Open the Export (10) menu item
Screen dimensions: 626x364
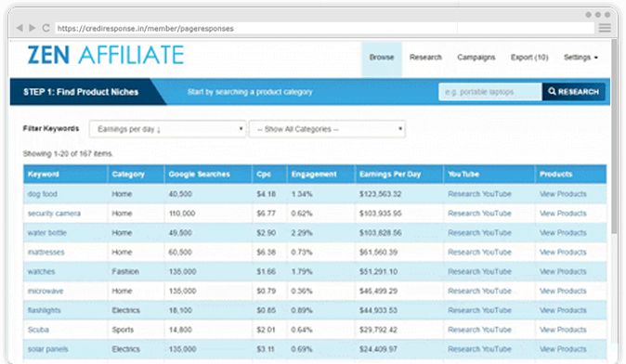(x=529, y=58)
